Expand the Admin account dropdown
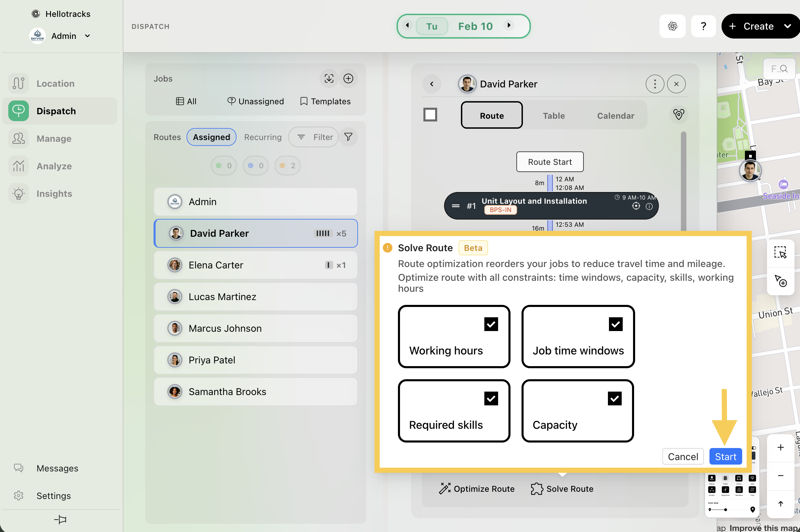The height and width of the screenshot is (532, 800). (87, 36)
